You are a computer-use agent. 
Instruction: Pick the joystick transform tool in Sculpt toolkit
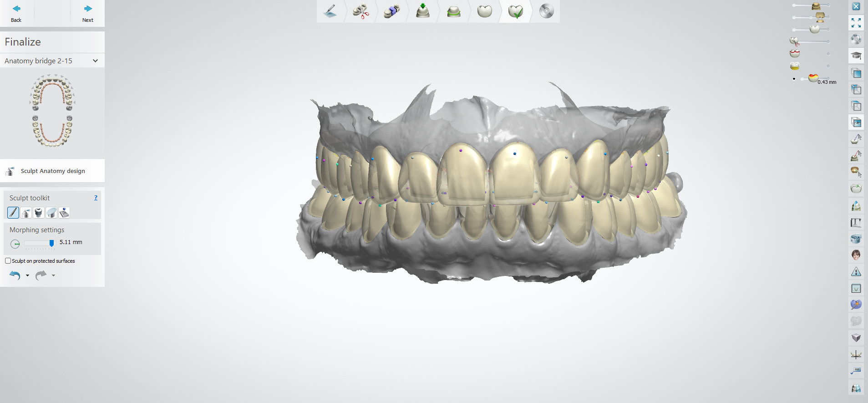coord(64,213)
